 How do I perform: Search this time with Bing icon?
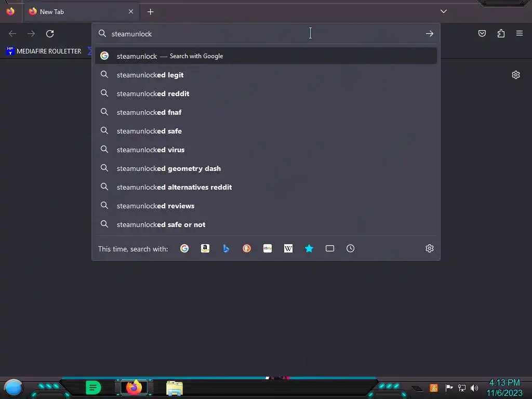pos(226,248)
